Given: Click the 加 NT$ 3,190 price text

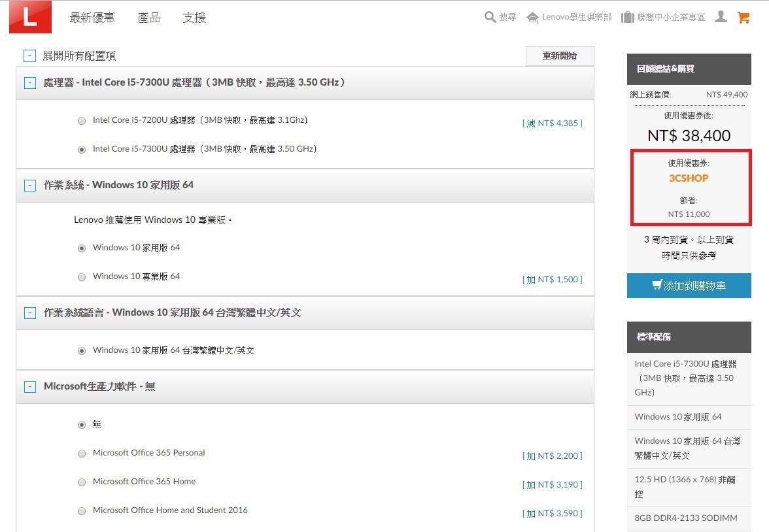Looking at the screenshot, I should tap(552, 485).
